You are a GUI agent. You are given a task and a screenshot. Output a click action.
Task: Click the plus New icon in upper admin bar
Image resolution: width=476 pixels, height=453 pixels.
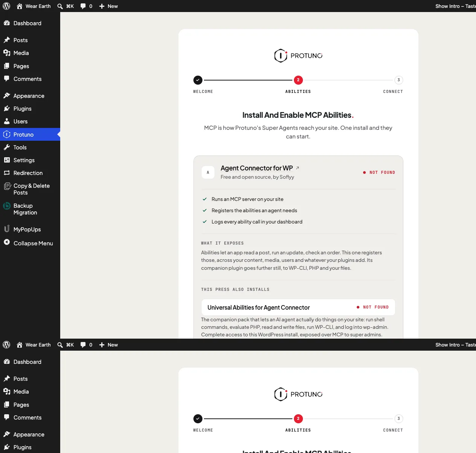[102, 6]
